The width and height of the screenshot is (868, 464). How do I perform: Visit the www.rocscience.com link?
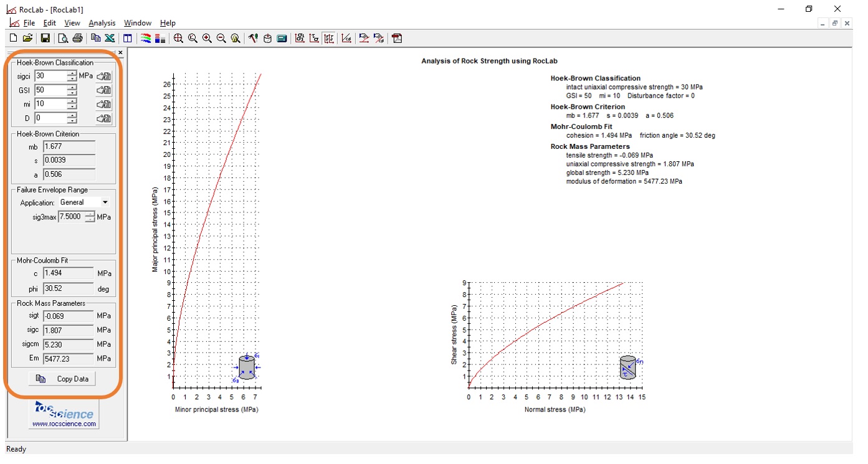(x=64, y=424)
